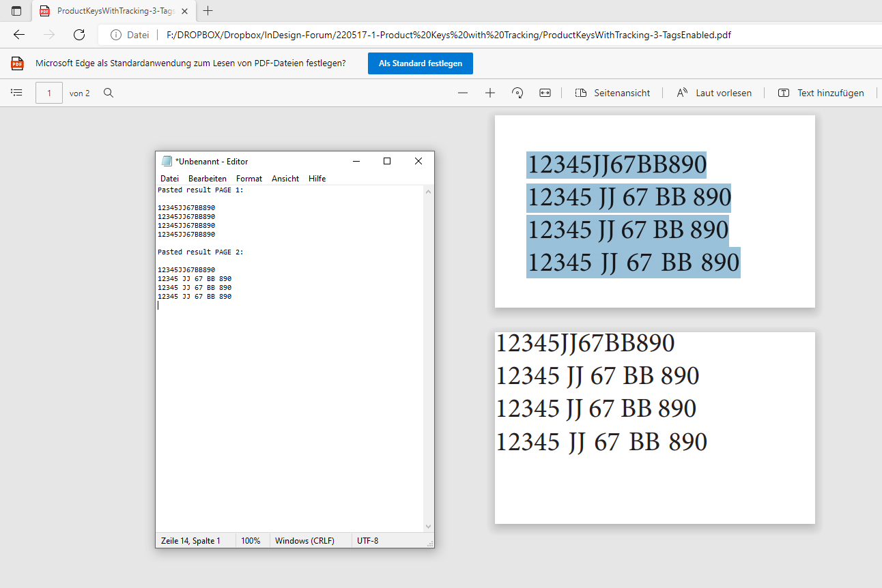The image size is (882, 588).
Task: Reload the PDF with the refresh icon
Action: coord(79,35)
